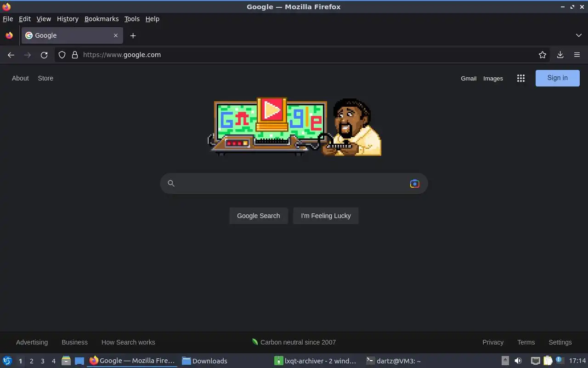Open the Gmail link
This screenshot has height=368, width=588.
(469, 79)
